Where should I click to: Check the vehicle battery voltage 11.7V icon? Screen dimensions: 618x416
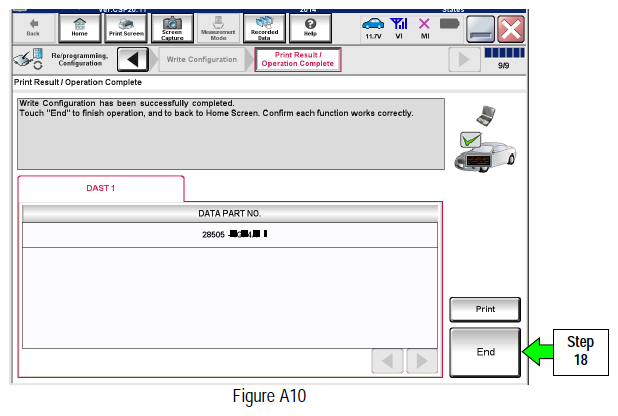point(373,28)
